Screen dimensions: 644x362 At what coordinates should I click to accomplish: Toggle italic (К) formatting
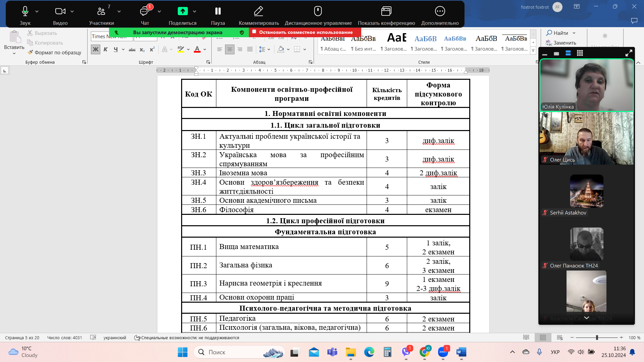(105, 50)
